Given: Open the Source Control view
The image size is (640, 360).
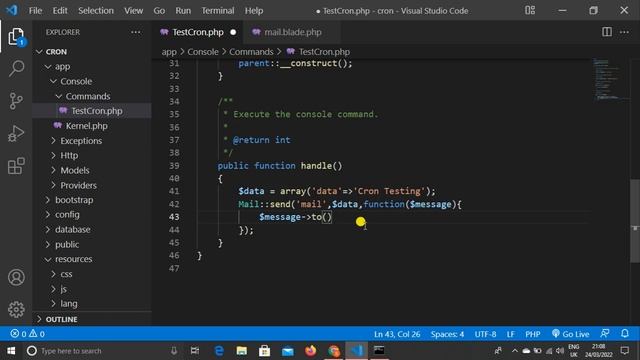Looking at the screenshot, I should [x=16, y=101].
